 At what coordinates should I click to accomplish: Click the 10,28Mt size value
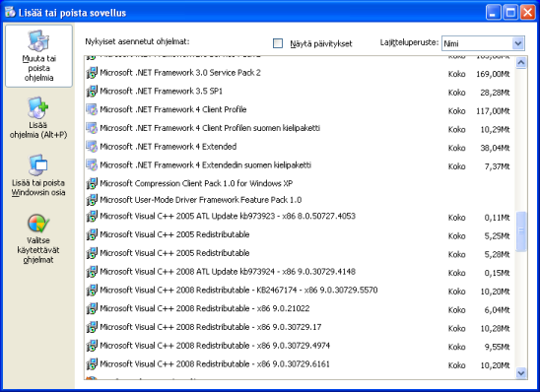tap(495, 329)
